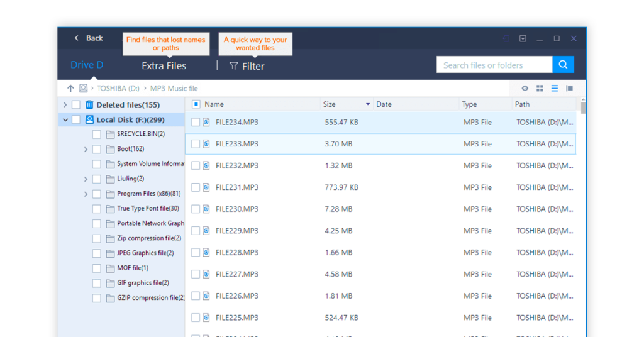
Task: Click the 3.70 MB size cell
Action: point(338,144)
